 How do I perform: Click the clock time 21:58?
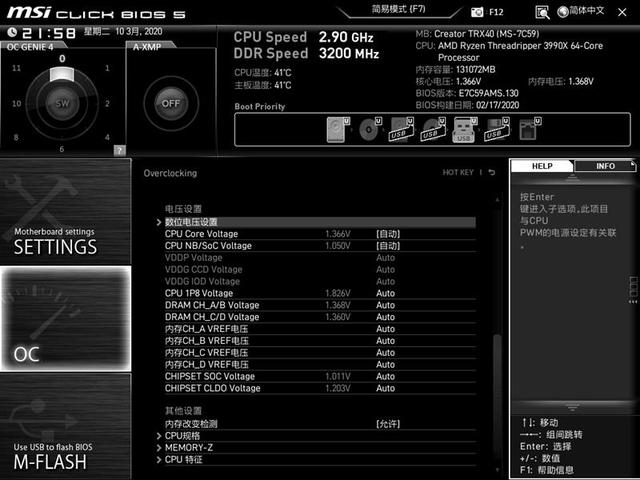(49, 33)
